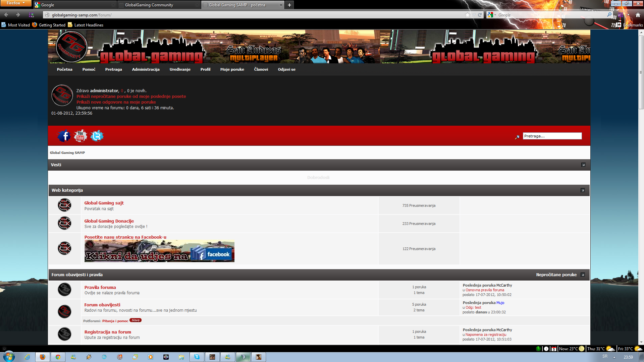Open the Firefox menu dropdown
644x362 pixels.
16,3
